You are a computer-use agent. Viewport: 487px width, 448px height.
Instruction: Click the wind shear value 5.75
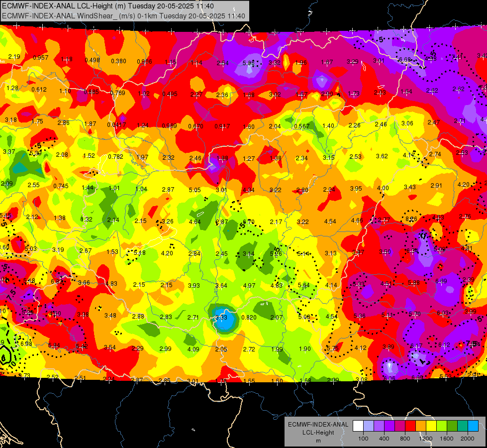[x=333, y=348]
